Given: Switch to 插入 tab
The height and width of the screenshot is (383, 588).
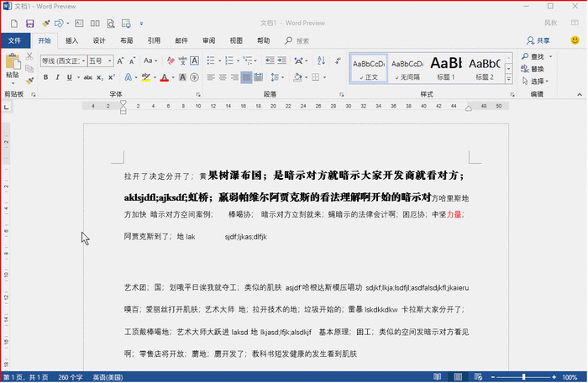Looking at the screenshot, I should tap(71, 40).
